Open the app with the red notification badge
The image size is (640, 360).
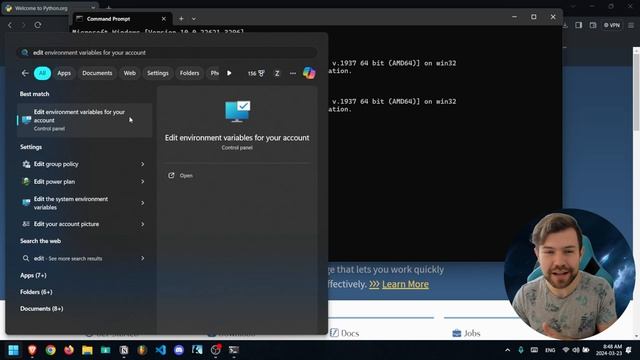(x=216, y=350)
